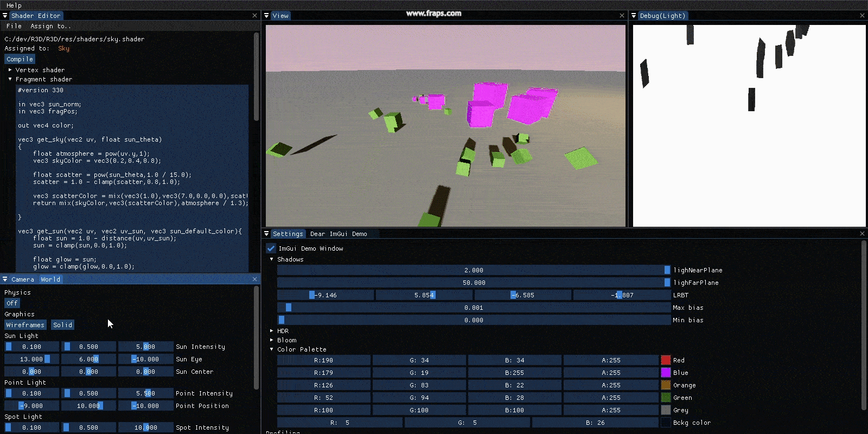
Task: Switch to the Dear ImGui Demo tab
Action: click(339, 234)
